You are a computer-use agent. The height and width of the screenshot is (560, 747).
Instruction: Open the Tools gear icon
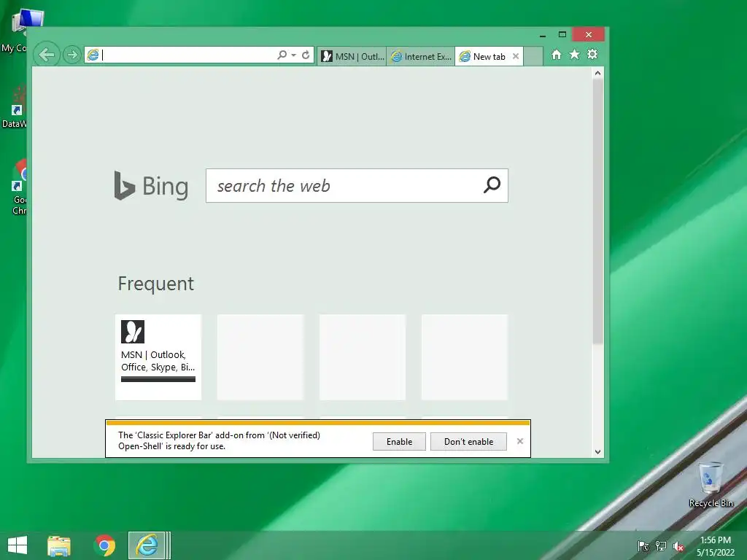tap(592, 54)
